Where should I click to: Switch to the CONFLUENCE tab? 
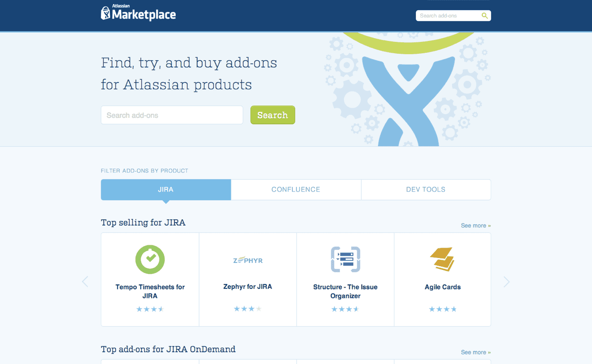(296, 189)
